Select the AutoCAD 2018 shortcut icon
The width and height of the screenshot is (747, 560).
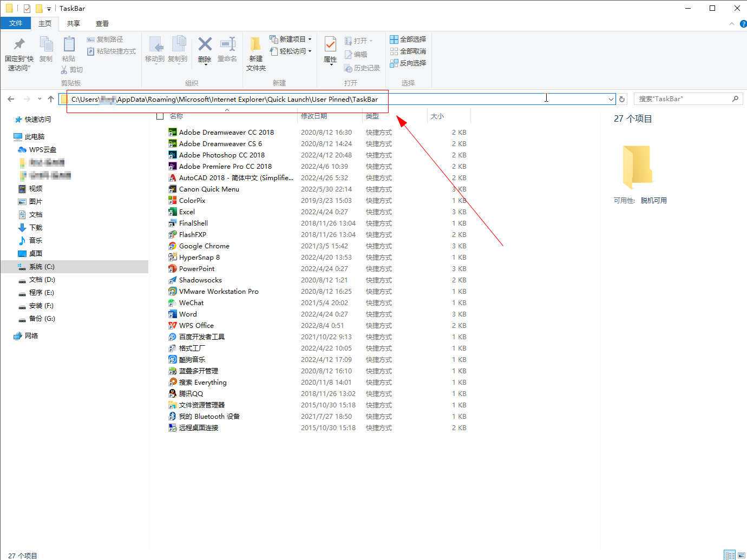coord(173,178)
